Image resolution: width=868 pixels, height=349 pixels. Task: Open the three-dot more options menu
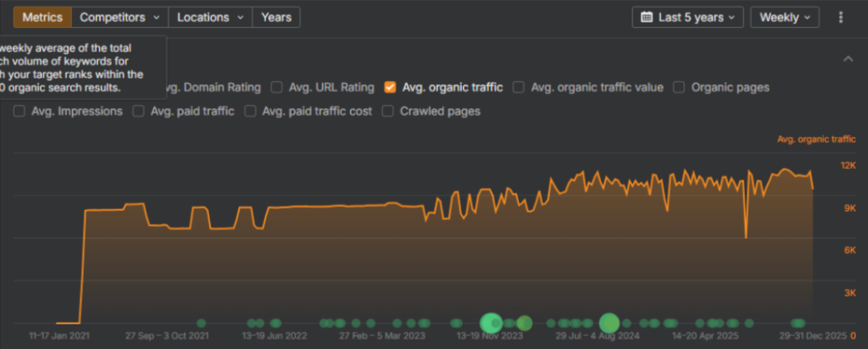(841, 17)
